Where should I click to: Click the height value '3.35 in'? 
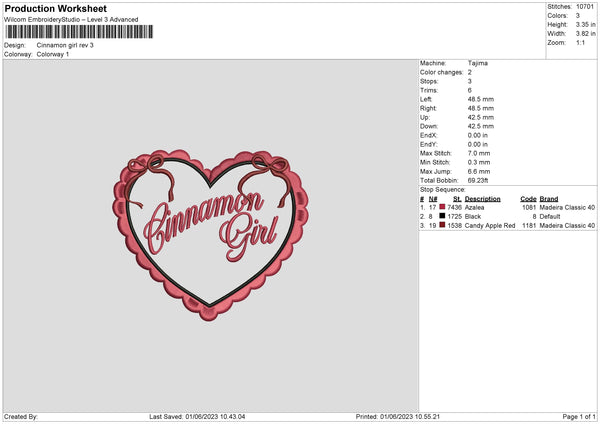586,24
